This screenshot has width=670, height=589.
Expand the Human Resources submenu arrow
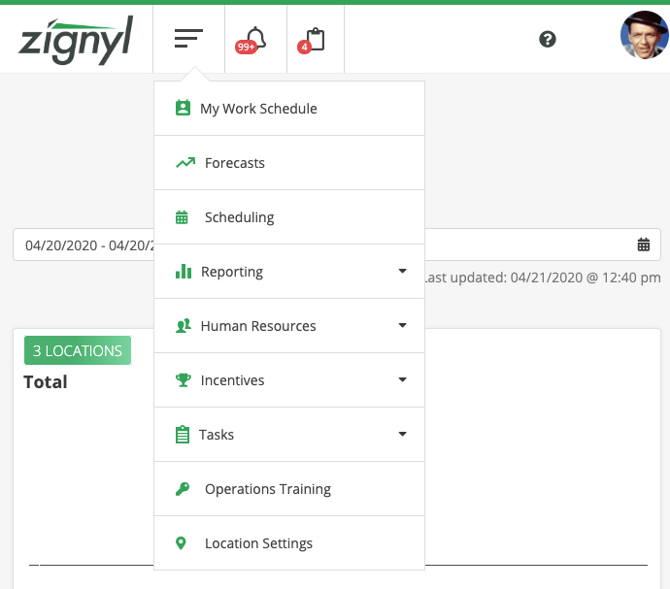point(402,326)
